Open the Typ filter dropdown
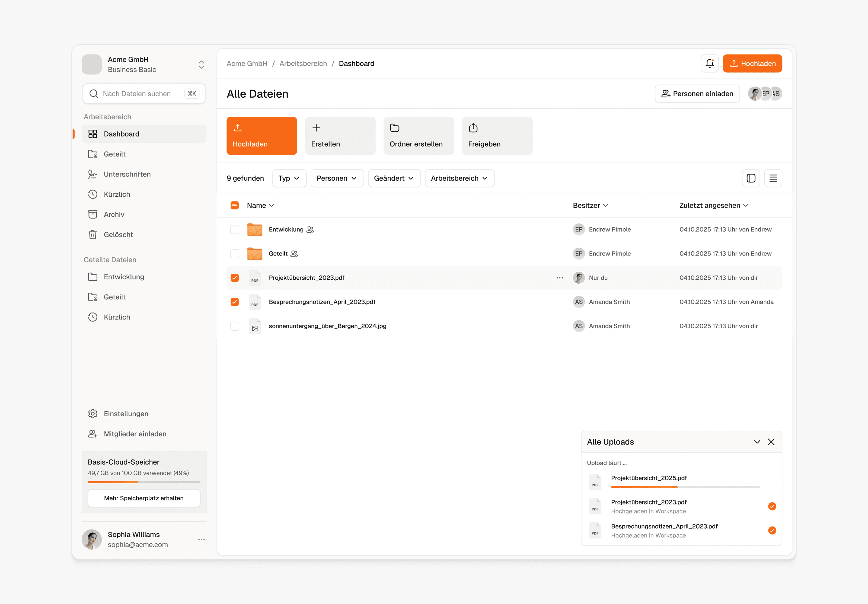Screen dimensions: 868x604 (x=289, y=178)
